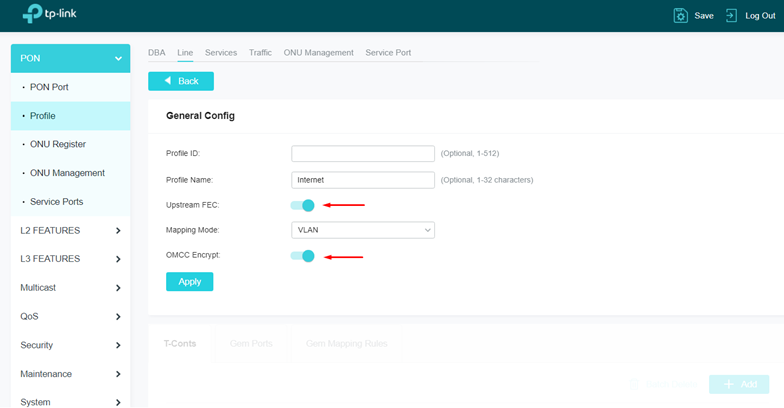Screen dimensions: 784x408
Task: Open Service Ports in the sidebar
Action: pos(56,202)
